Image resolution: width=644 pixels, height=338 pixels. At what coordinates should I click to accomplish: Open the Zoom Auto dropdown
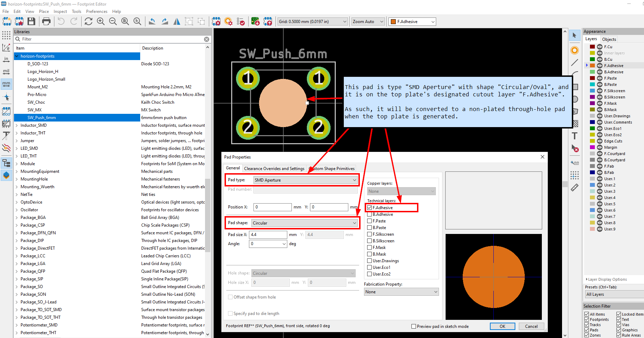coord(368,22)
